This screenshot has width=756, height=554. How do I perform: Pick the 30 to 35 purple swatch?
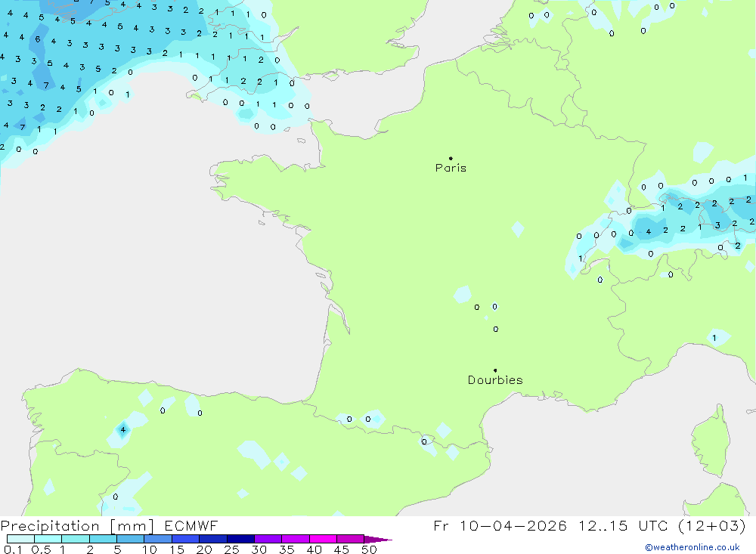coord(268,539)
